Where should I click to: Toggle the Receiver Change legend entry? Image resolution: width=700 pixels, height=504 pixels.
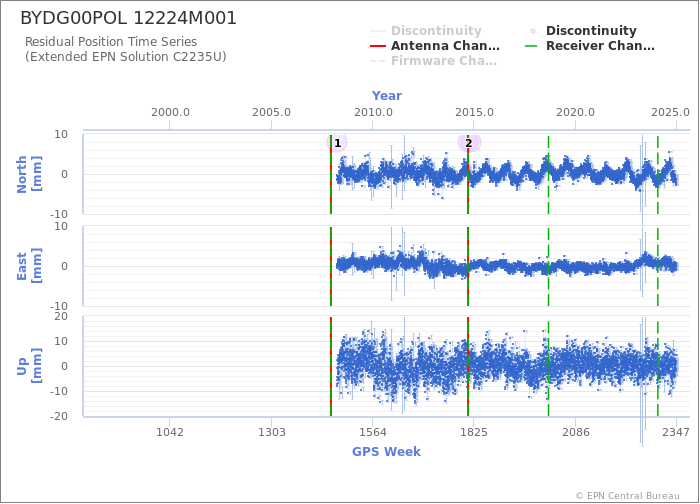(x=590, y=46)
